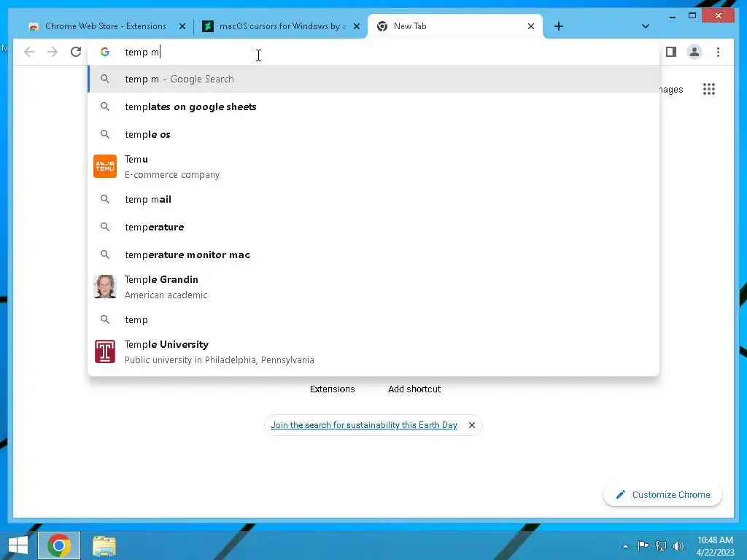Open the Earth Day sustainability link

(364, 425)
